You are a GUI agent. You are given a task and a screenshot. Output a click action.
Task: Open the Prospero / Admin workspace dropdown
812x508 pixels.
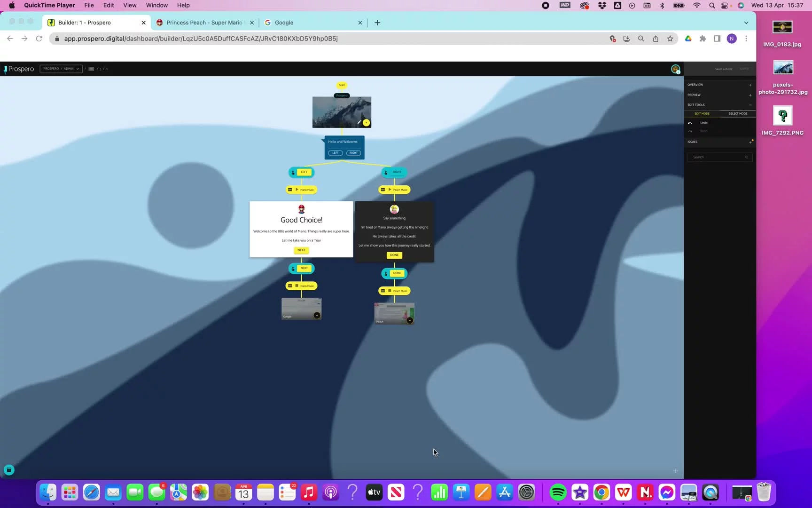point(61,69)
